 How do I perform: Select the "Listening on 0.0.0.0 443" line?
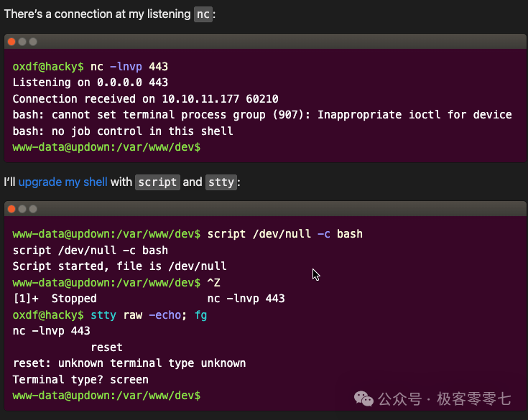tap(91, 83)
